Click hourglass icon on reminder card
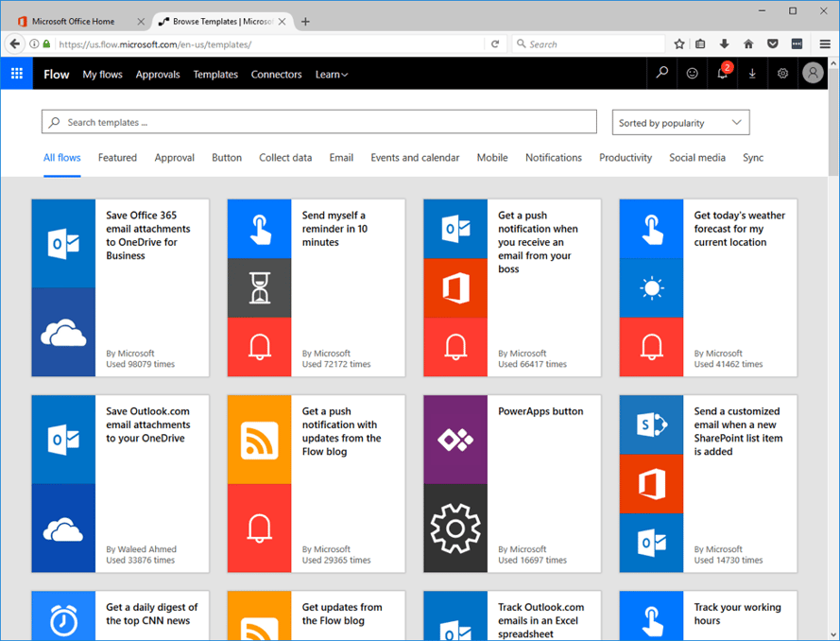The image size is (840, 641). tap(259, 287)
